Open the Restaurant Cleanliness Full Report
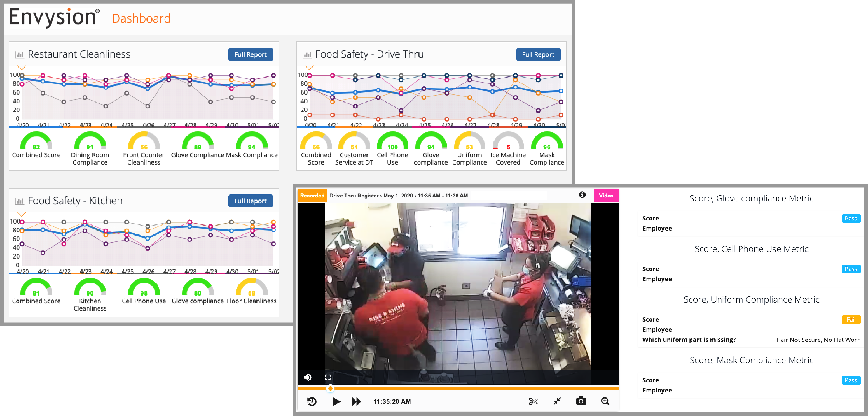 (250, 55)
